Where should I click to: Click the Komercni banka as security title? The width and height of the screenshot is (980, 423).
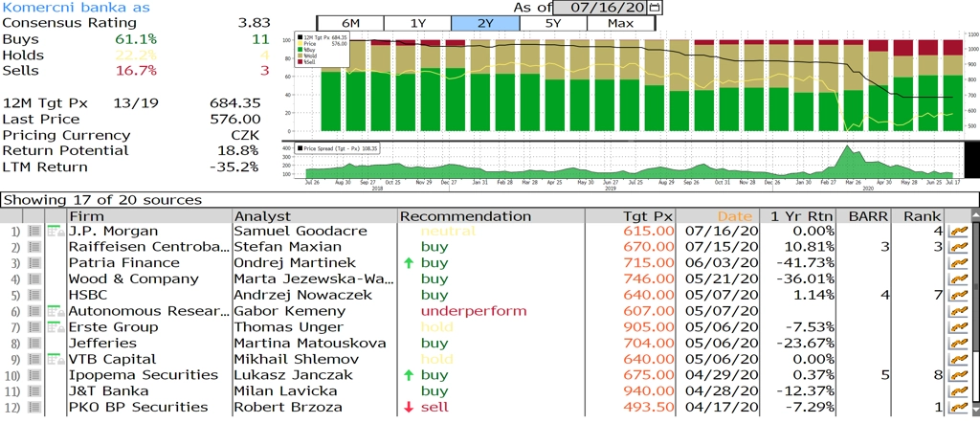coord(77,8)
